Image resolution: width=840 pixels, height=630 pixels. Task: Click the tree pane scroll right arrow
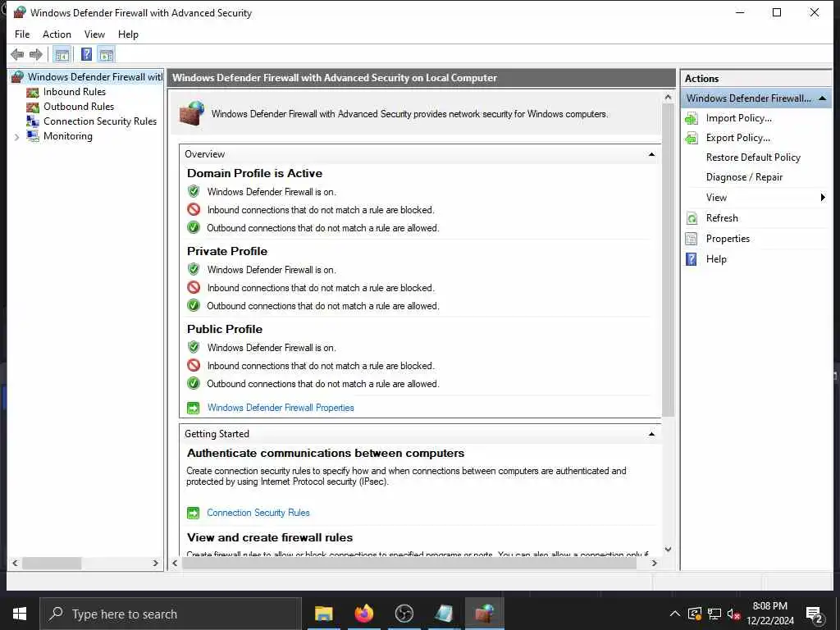pyautogui.click(x=155, y=563)
